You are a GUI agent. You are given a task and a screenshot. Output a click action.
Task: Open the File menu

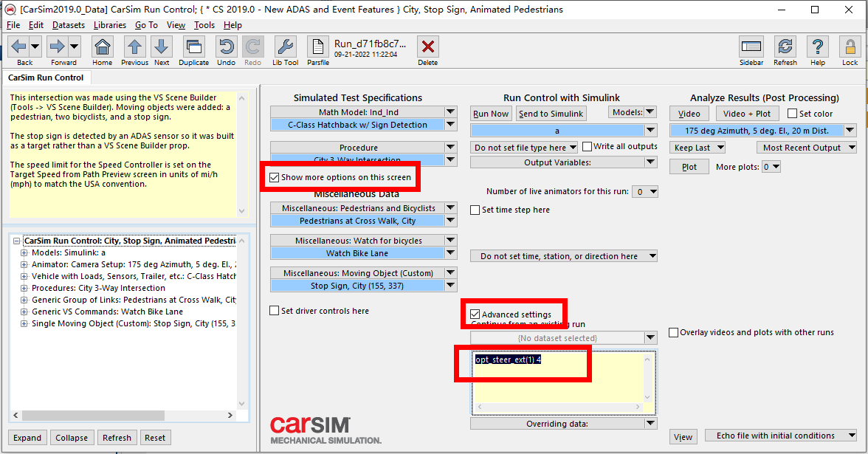[13, 25]
